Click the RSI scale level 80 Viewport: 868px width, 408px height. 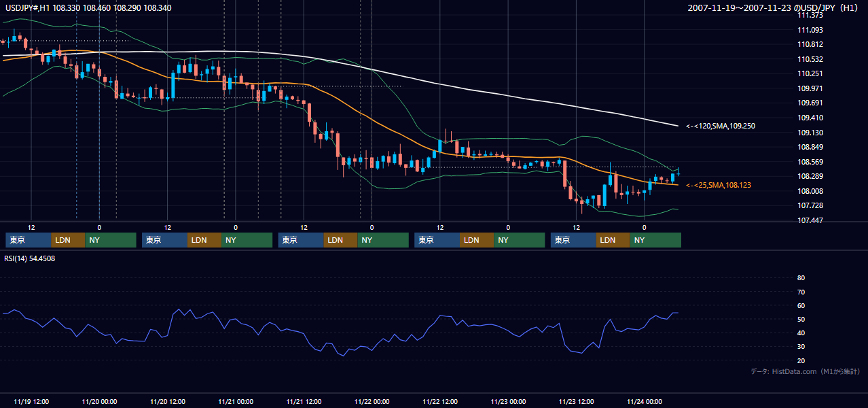(x=801, y=278)
